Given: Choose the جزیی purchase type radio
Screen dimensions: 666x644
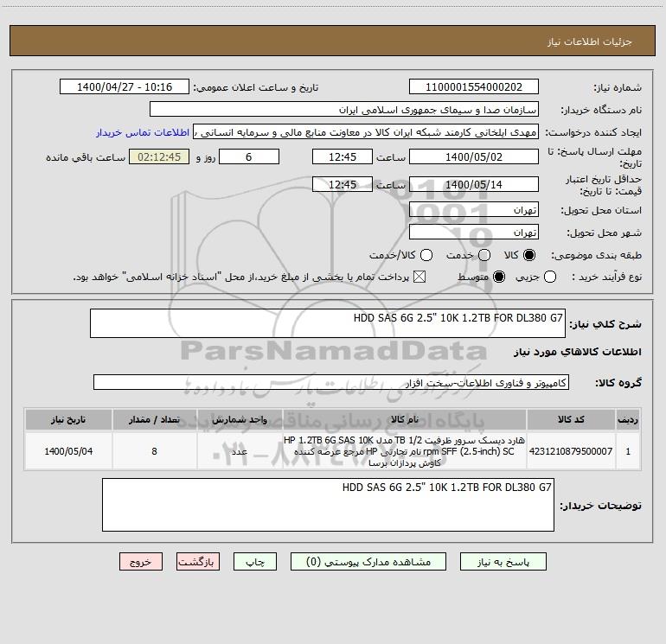Looking at the screenshot, I should 549,277.
